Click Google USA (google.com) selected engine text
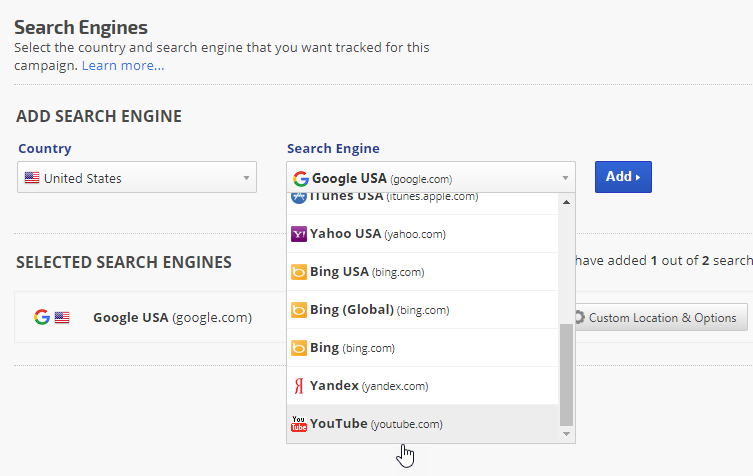The width and height of the screenshot is (753, 476). (x=172, y=317)
